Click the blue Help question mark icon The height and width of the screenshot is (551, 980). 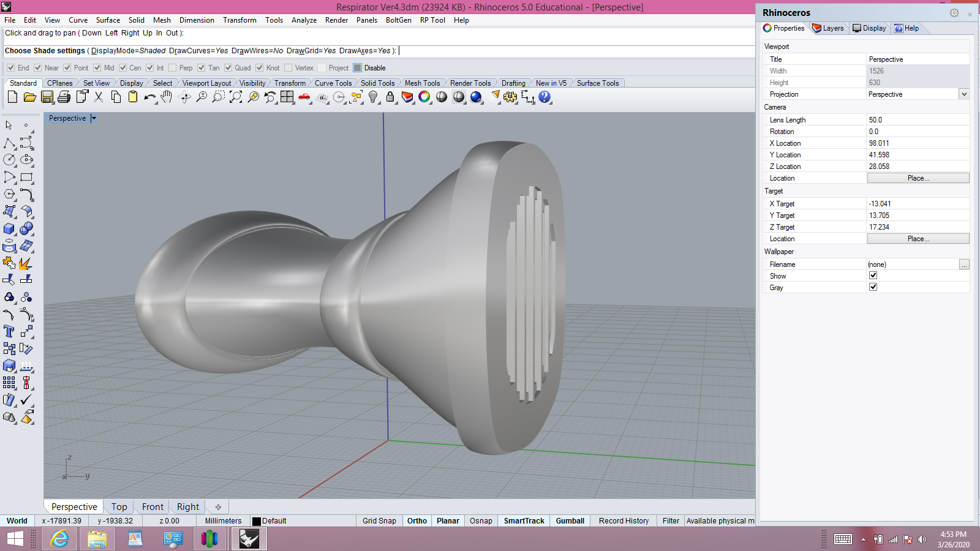point(545,97)
